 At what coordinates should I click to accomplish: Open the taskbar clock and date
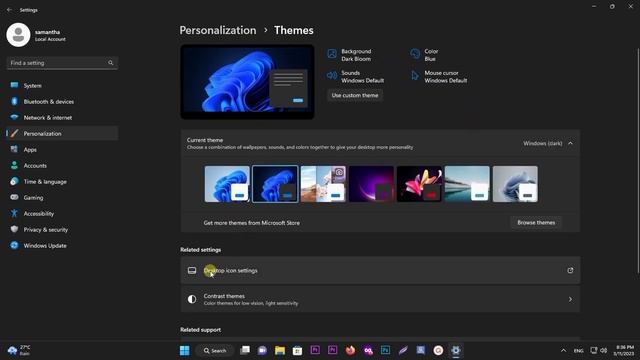624,350
